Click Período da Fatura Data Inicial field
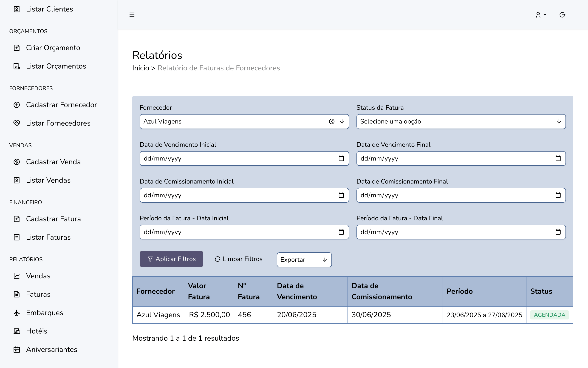588x368 pixels. coord(244,232)
